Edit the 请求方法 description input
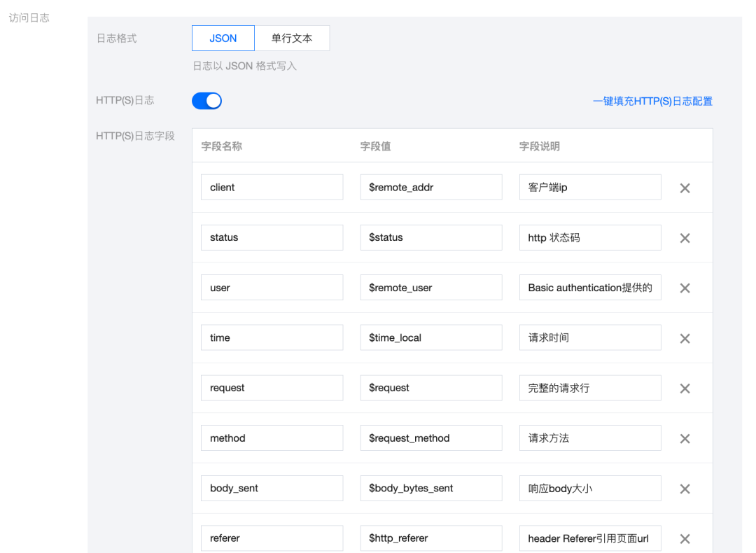Image resolution: width=756 pixels, height=553 pixels. (x=590, y=437)
